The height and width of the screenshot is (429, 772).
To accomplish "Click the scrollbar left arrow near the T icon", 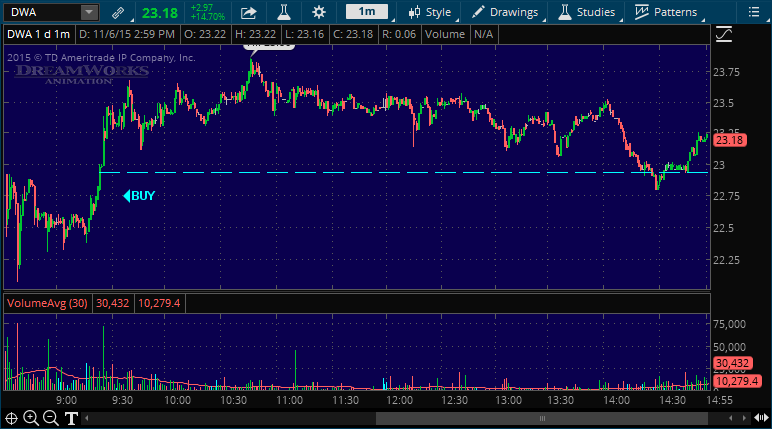I will (x=87, y=419).
